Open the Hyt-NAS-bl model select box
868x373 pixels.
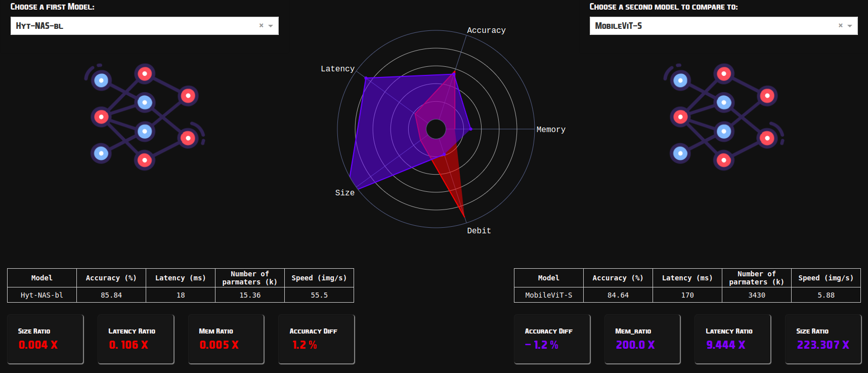pyautogui.click(x=132, y=26)
